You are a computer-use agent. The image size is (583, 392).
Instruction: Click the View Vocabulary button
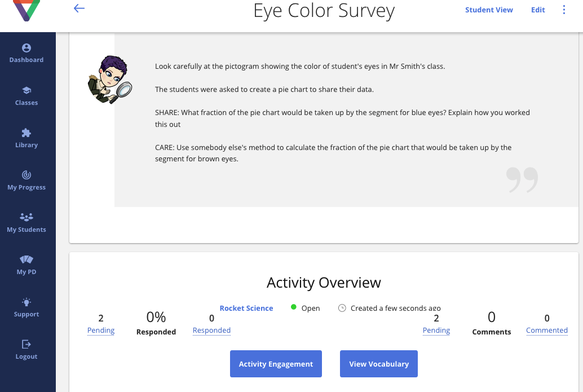378,364
